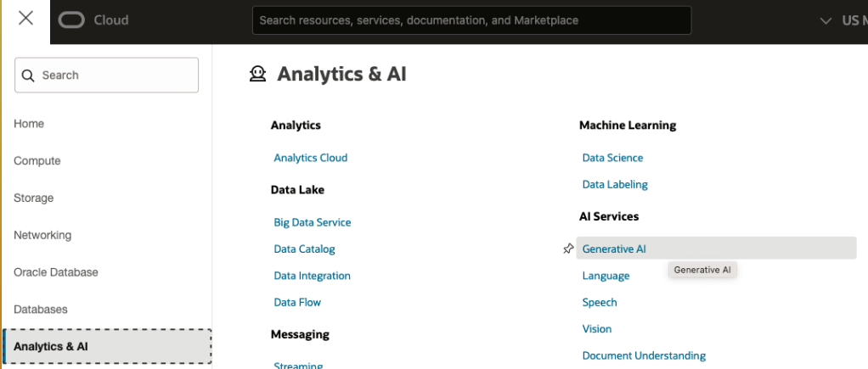Pin the Generative AI service

pyautogui.click(x=568, y=249)
